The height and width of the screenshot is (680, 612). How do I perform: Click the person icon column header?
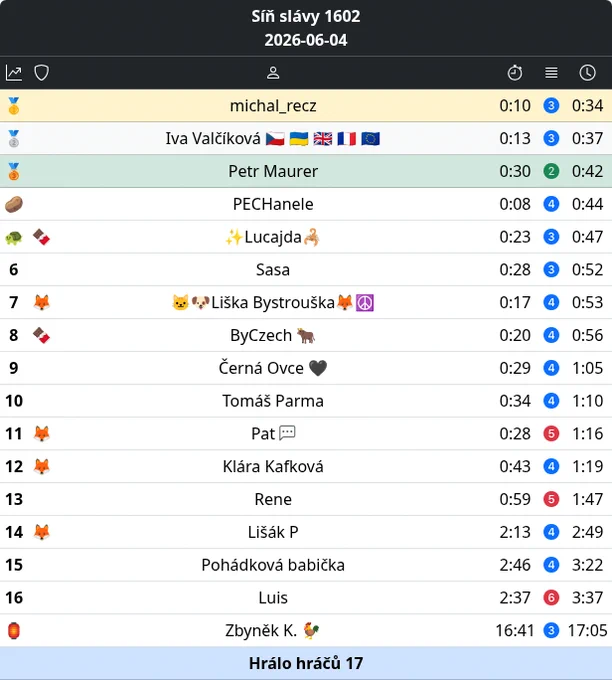point(273,73)
